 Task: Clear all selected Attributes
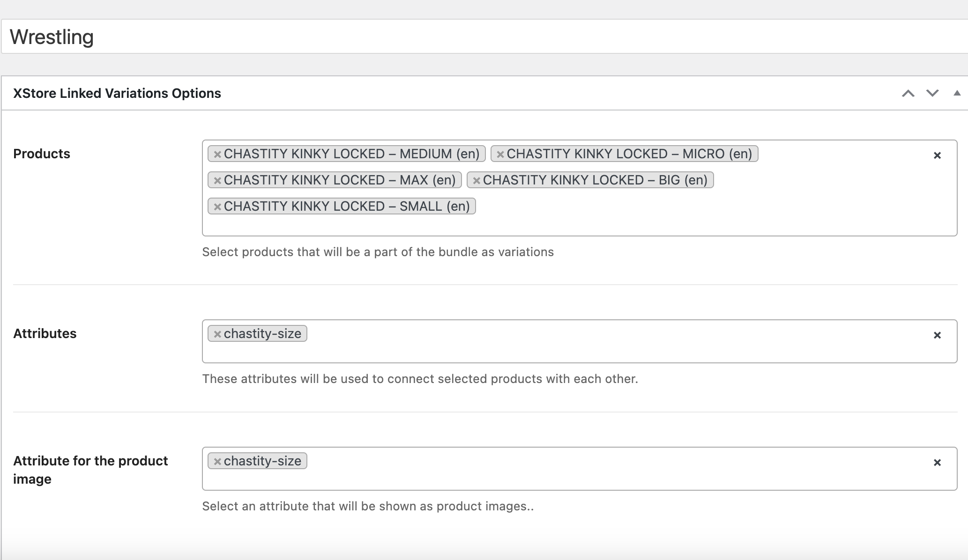click(937, 335)
